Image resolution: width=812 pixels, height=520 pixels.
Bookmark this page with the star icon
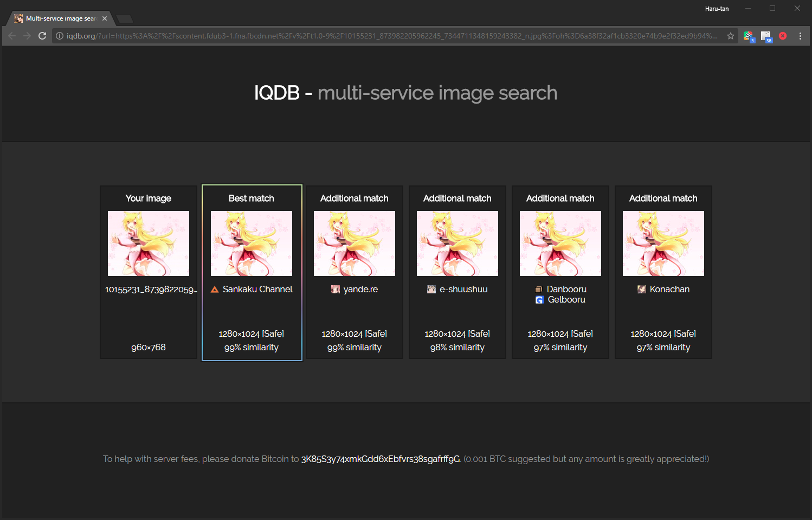click(x=731, y=36)
